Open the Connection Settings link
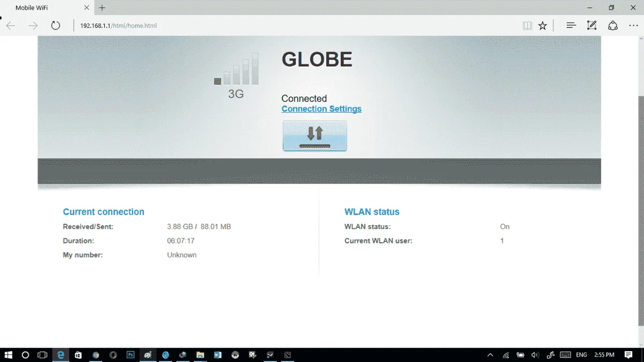Viewport: 644px width, 362px height. [321, 109]
